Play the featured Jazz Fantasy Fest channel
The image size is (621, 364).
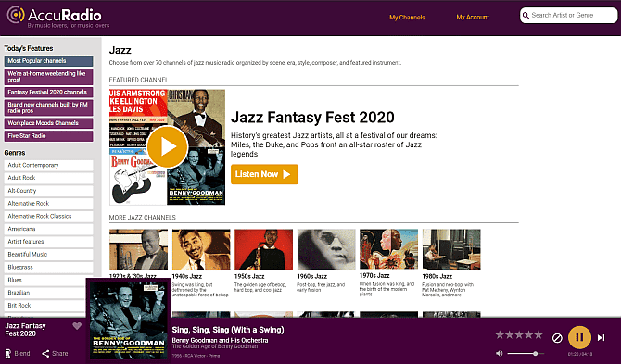tap(167, 146)
